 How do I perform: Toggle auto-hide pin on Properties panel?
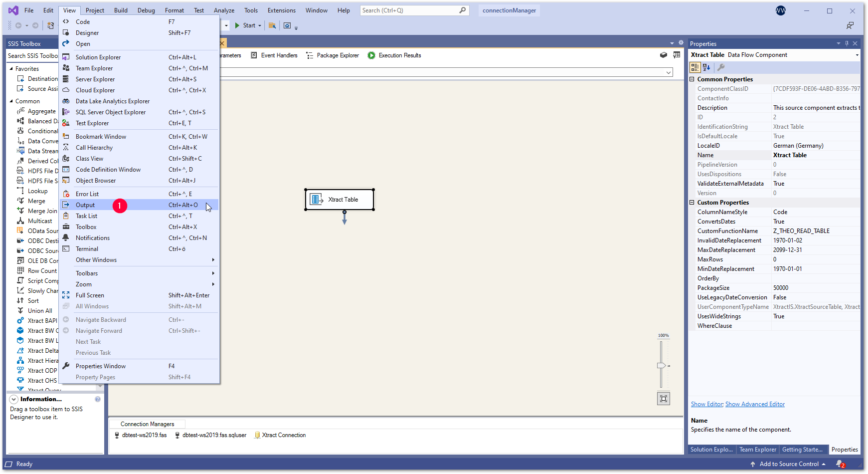pyautogui.click(x=847, y=43)
